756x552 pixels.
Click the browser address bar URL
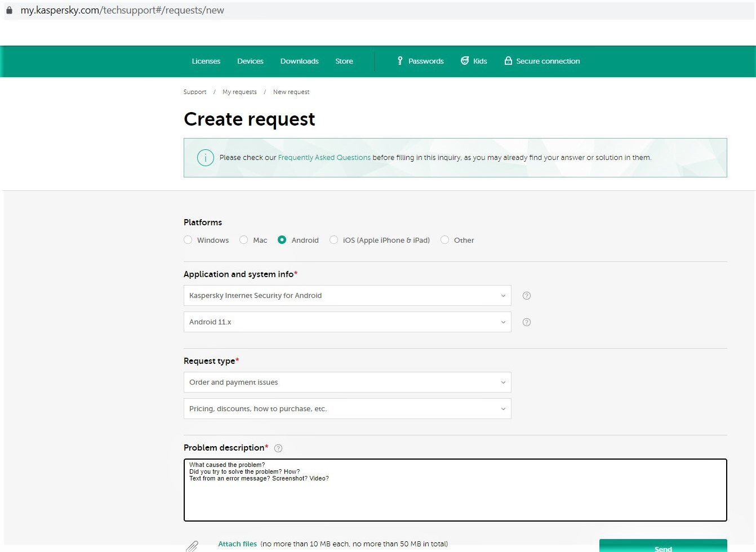point(122,10)
